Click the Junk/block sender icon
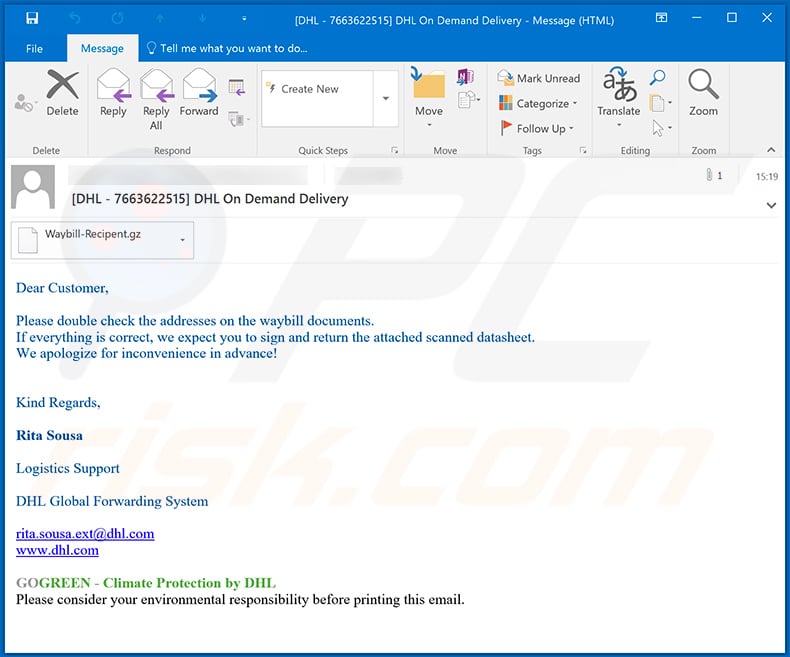The image size is (790, 657). pyautogui.click(x=24, y=103)
